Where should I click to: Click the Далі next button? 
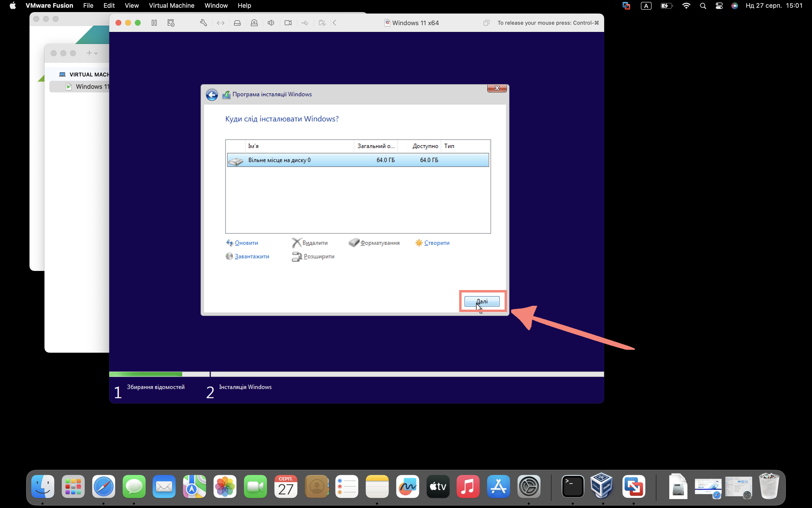482,301
